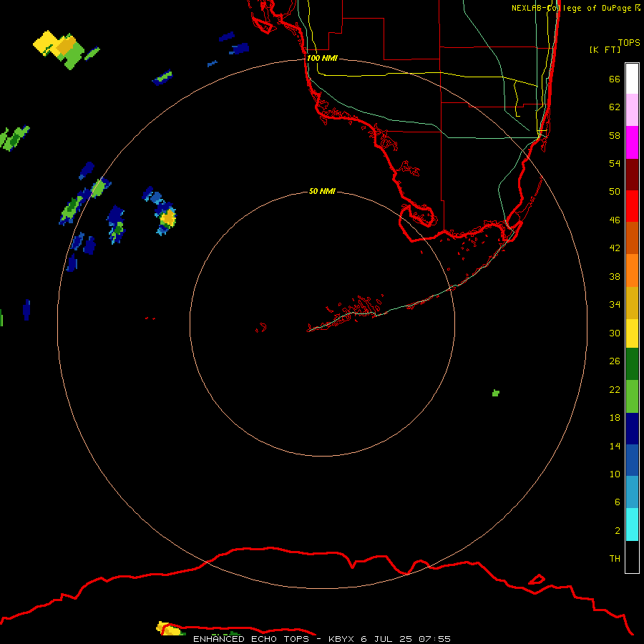Click the light blue 10 K FT swatch
The image size is (644, 644).
point(632,492)
